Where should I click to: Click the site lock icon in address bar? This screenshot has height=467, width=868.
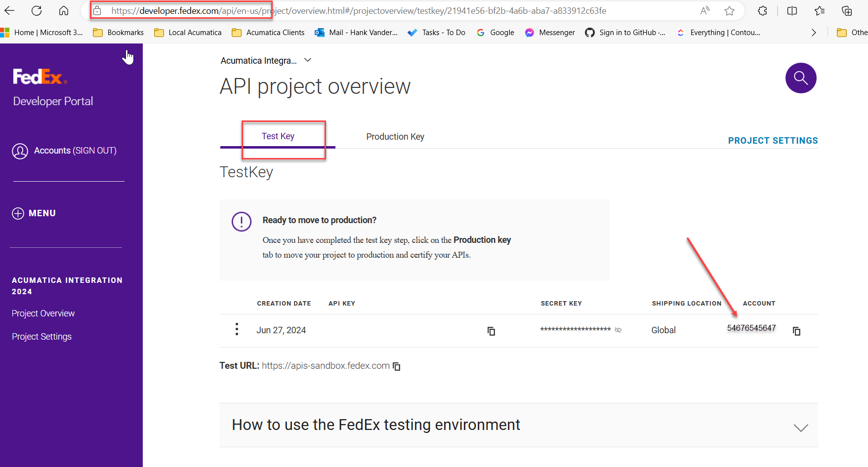pyautogui.click(x=97, y=10)
